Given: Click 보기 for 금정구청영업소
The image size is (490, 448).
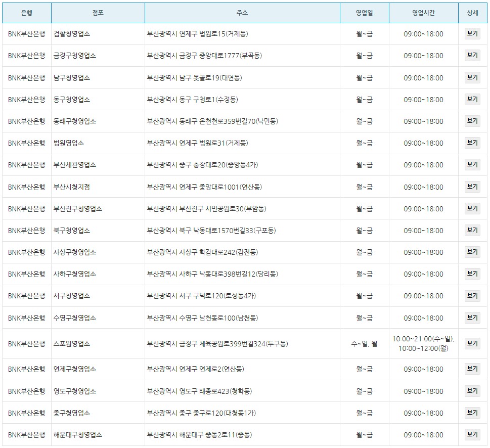Looking at the screenshot, I should point(473,56).
